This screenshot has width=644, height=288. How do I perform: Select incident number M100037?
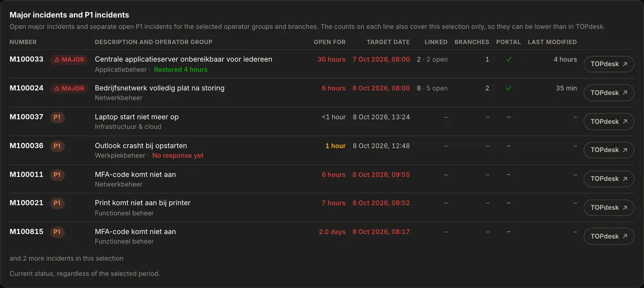pos(27,117)
